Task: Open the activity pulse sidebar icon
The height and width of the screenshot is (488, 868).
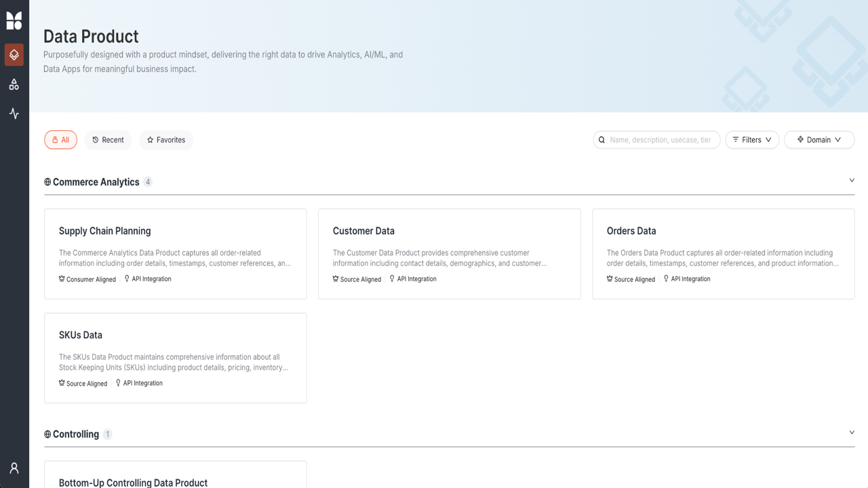Action: pos(14,114)
